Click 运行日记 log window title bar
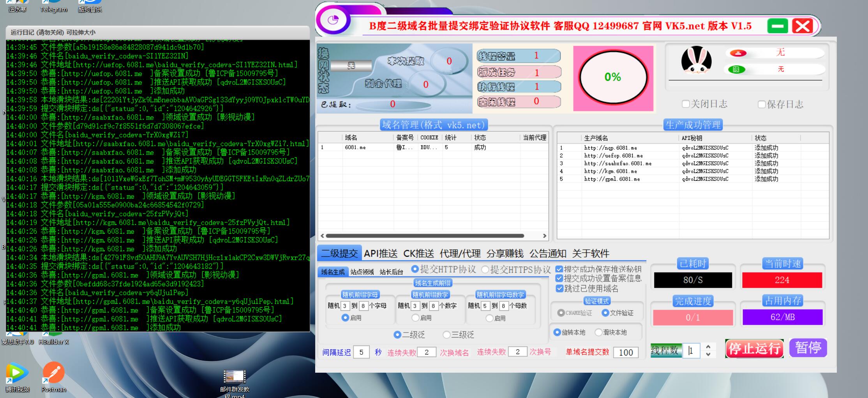Image resolution: width=868 pixels, height=398 pixels. pyautogui.click(x=158, y=32)
